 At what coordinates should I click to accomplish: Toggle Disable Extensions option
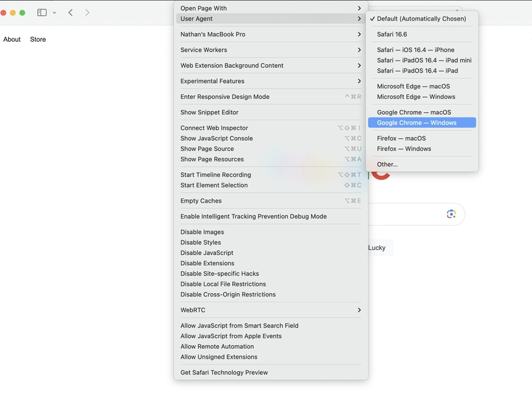click(271, 263)
